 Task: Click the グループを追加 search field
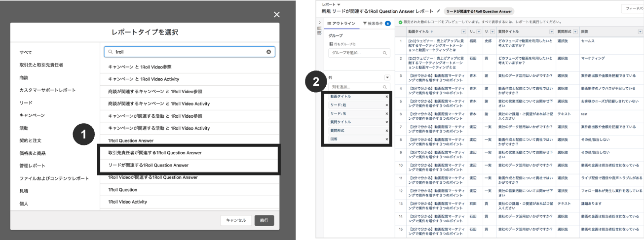pyautogui.click(x=359, y=53)
